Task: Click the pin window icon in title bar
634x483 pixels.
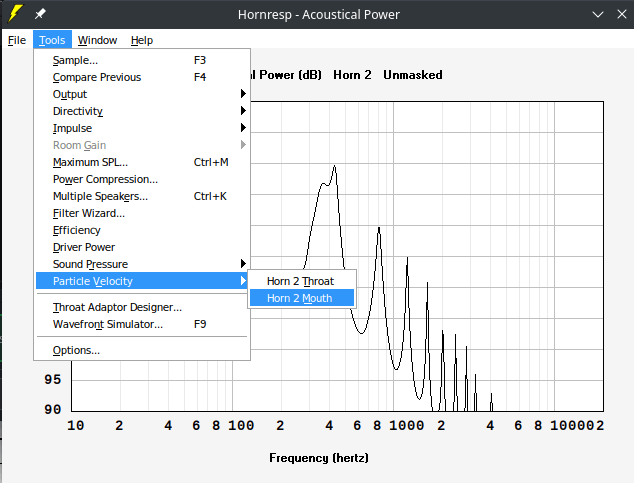Action: coord(40,14)
